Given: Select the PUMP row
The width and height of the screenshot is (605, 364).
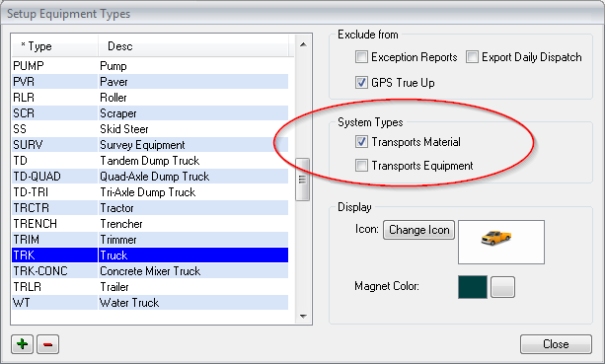Looking at the screenshot, I should tap(150, 66).
